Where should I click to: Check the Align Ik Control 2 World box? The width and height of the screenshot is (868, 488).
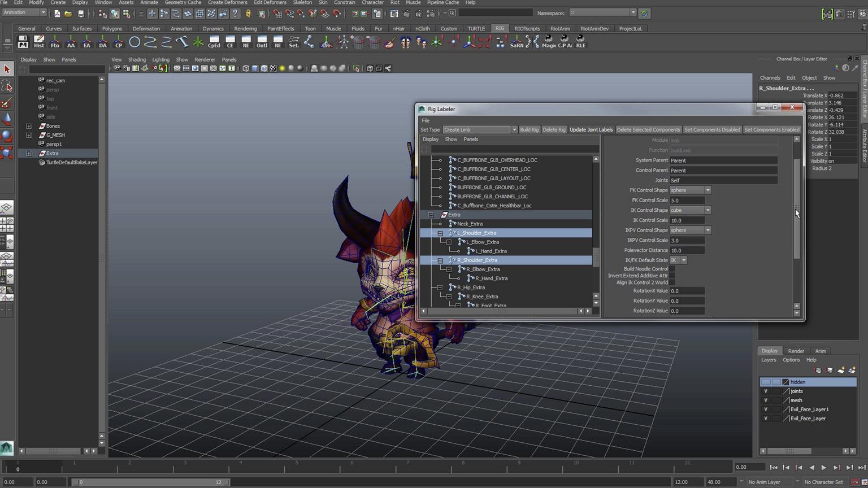(x=672, y=282)
